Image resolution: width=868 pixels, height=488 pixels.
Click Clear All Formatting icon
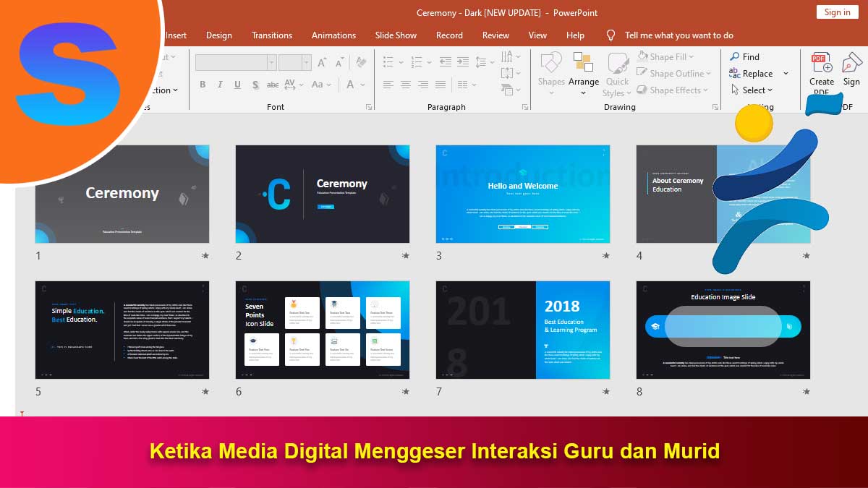(x=361, y=62)
